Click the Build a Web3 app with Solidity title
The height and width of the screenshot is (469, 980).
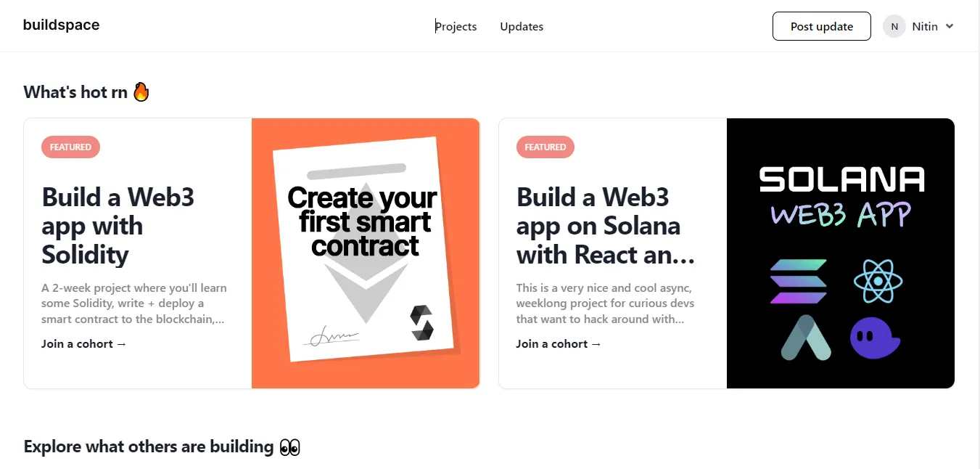(118, 226)
